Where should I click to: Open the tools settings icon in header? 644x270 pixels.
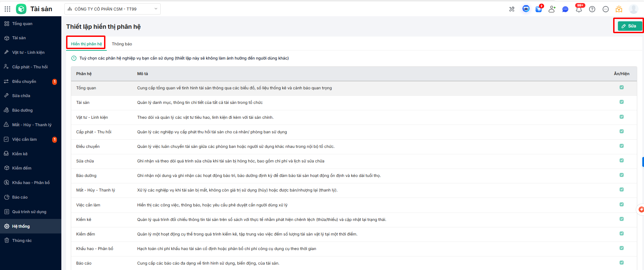512,9
